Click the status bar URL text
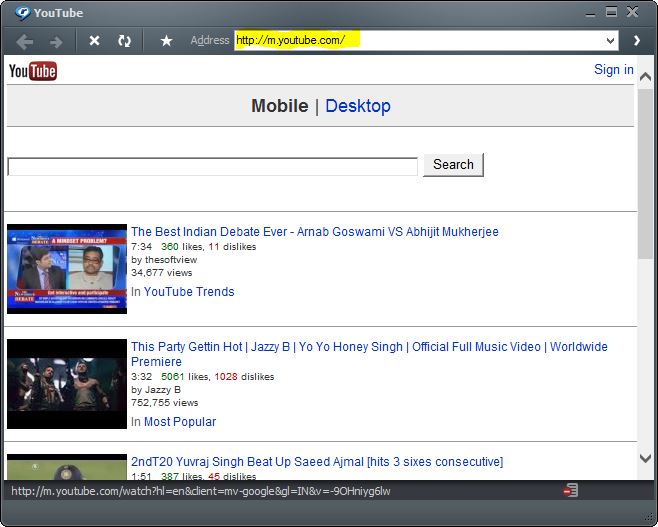 coord(201,491)
